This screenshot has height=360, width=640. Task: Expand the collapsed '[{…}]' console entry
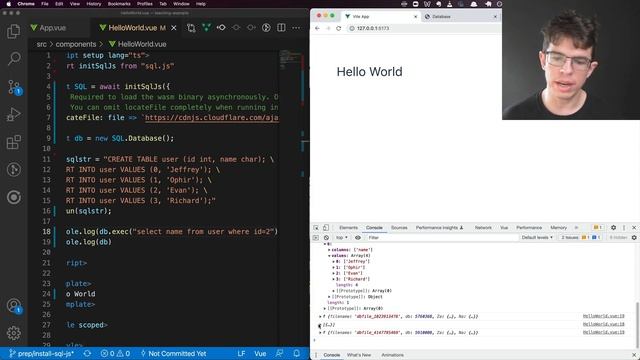tap(320, 325)
